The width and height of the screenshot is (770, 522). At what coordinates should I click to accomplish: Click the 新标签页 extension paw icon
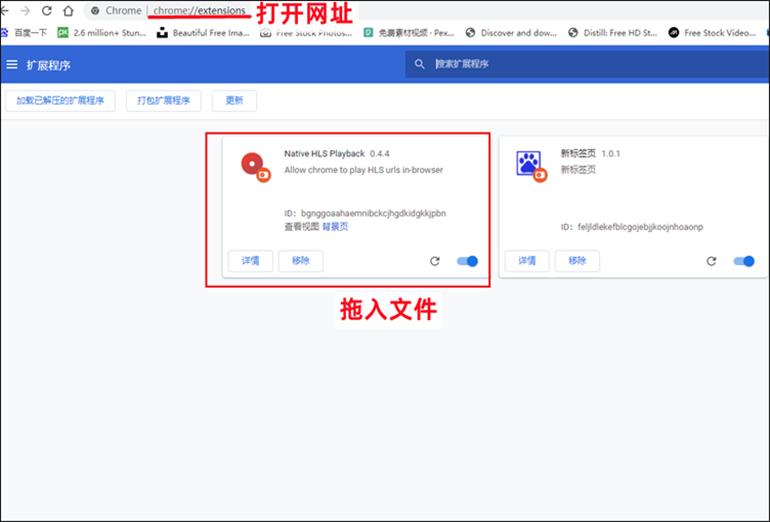coord(531,165)
